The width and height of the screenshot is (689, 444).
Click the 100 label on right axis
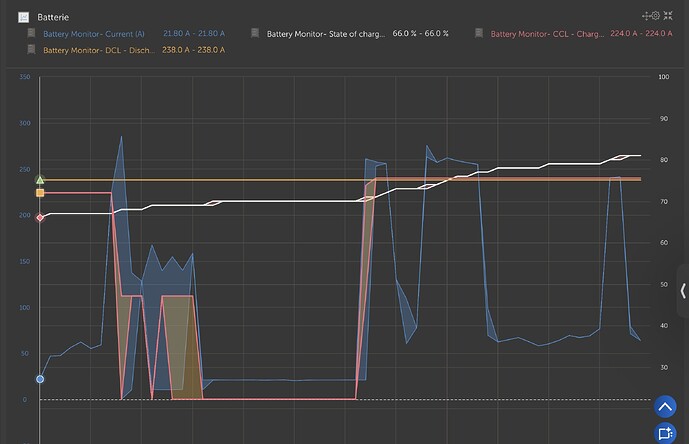[x=664, y=76]
